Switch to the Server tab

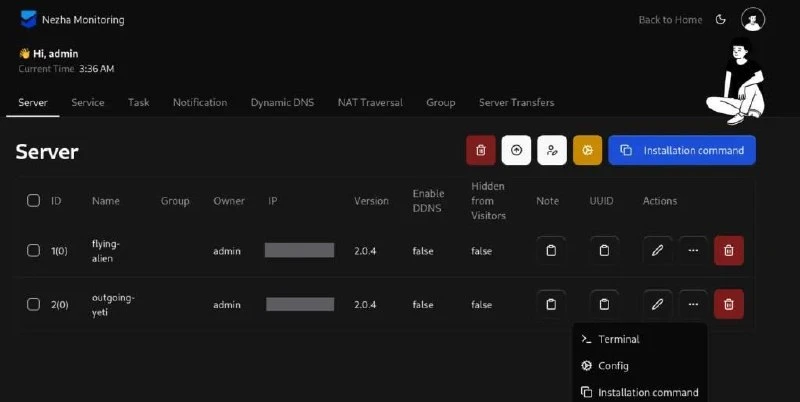click(x=33, y=103)
